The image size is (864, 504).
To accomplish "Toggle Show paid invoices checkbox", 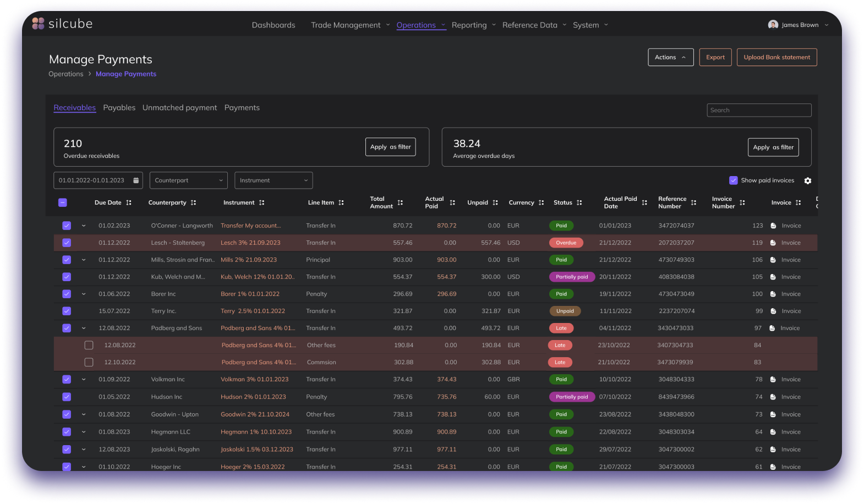I will coord(733,180).
